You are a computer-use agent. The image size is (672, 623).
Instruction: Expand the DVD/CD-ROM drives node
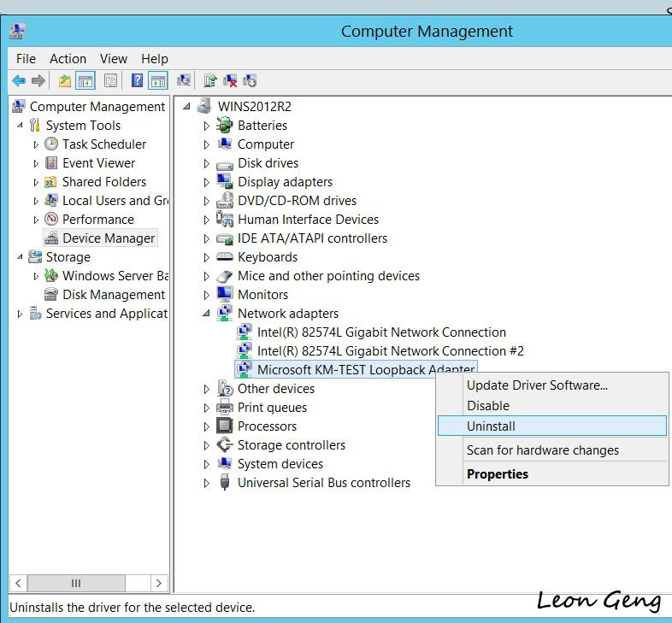[x=206, y=201]
